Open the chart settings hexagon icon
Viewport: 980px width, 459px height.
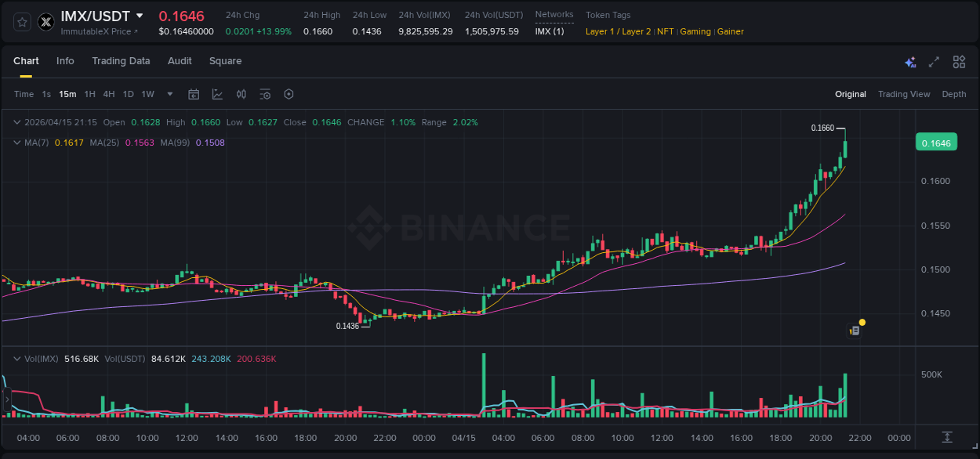(289, 94)
